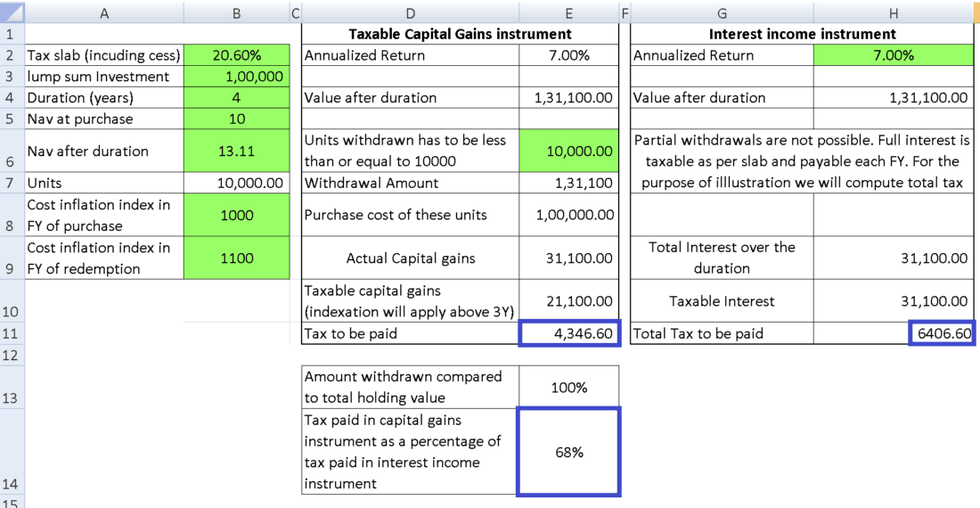The width and height of the screenshot is (980, 508).
Task: Select Interest income Annualized Return 7.00% cell
Action: pyautogui.click(x=893, y=55)
